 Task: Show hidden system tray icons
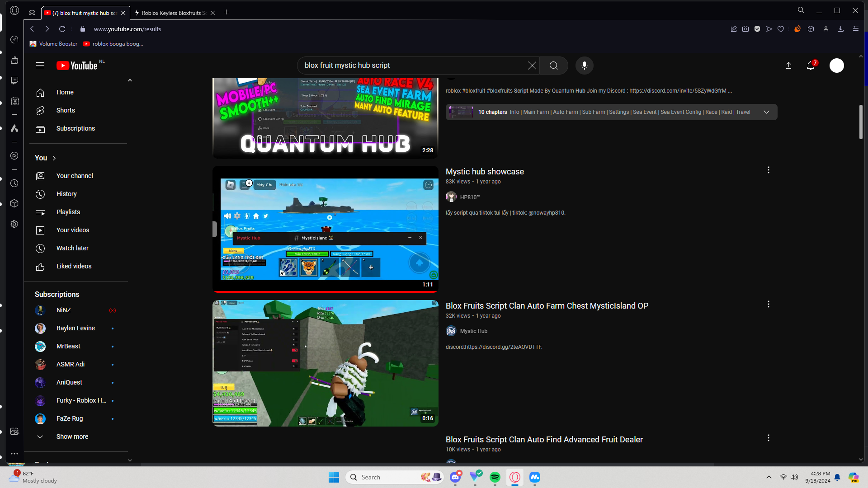point(769,477)
